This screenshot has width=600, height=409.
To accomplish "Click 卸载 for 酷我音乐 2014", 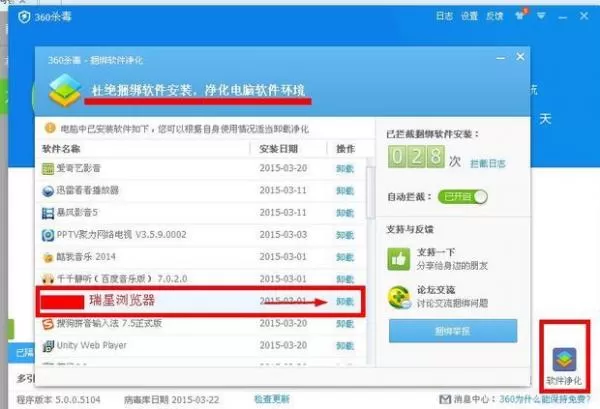I will pos(345,257).
